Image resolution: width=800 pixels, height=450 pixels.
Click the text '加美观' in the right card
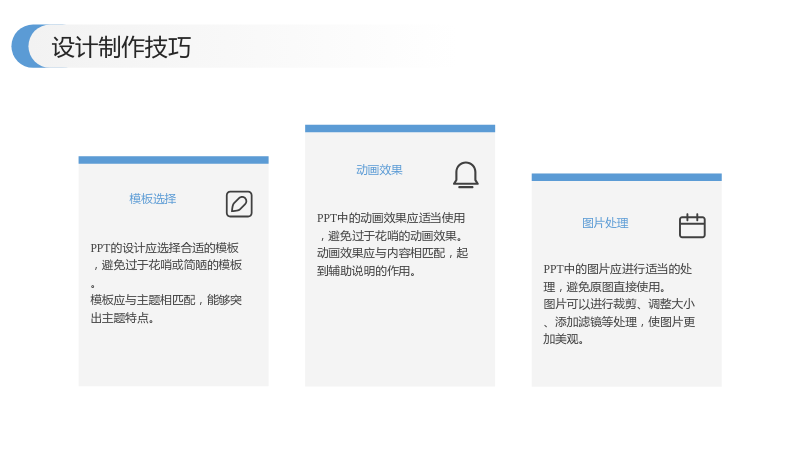[561, 339]
